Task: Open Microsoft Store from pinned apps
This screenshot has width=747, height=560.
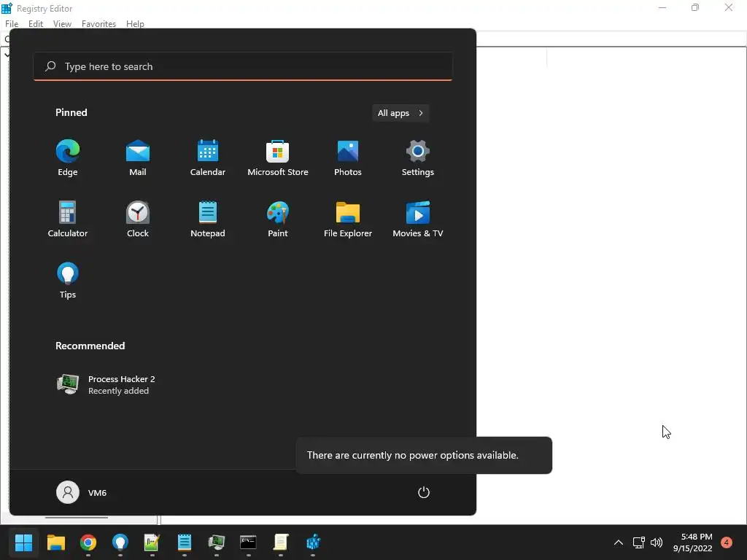Action: pos(278,158)
